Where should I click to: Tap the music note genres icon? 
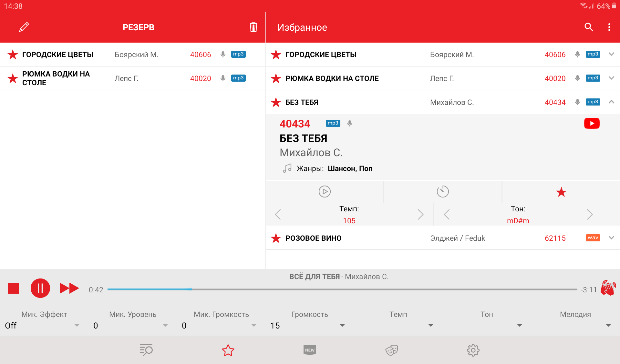coord(287,168)
